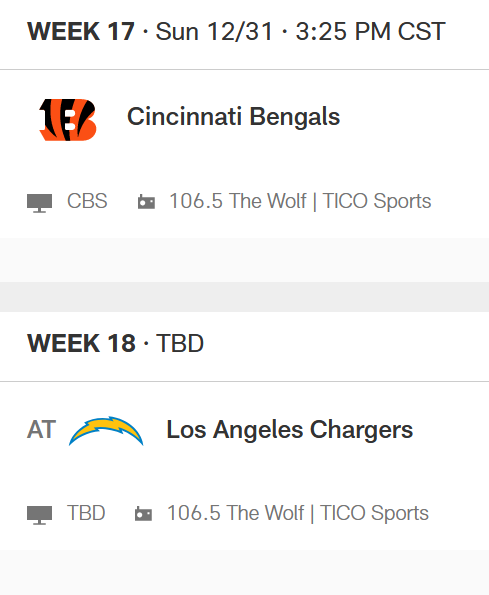This screenshot has width=489, height=595.
Task: Click the TBD date in the Week 18 header
Action: (x=180, y=343)
